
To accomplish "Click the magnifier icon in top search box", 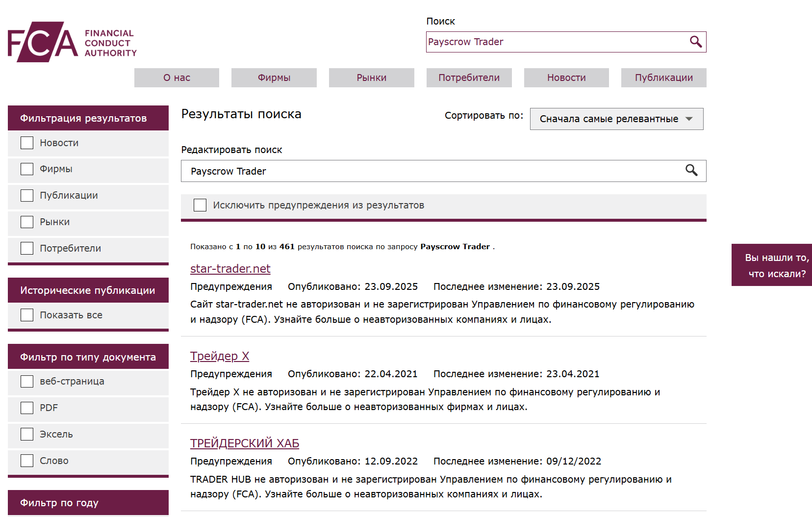I will 695,42.
